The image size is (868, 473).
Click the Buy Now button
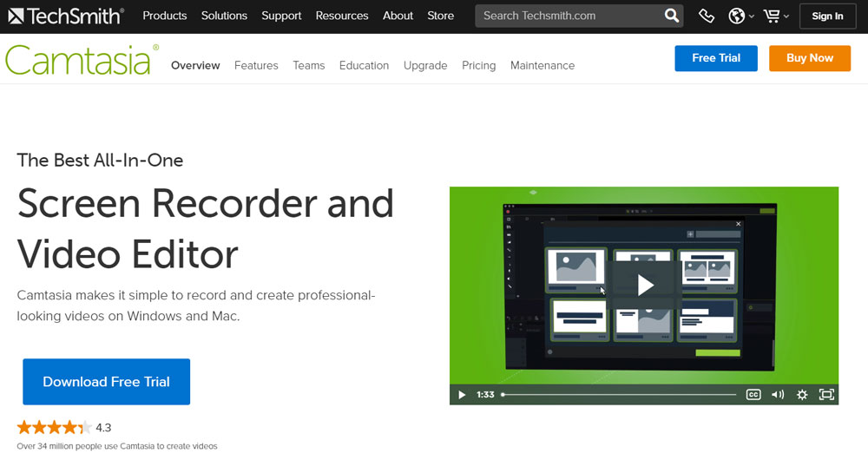[810, 58]
